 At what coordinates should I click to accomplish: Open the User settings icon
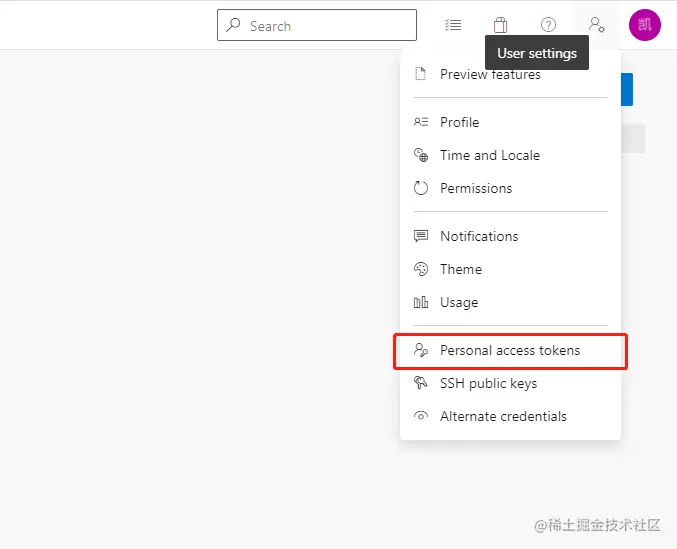pyautogui.click(x=596, y=25)
